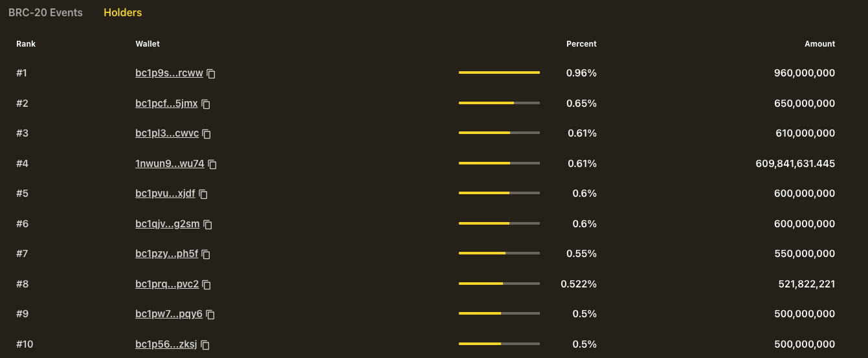Click the Percent column header
Image resolution: width=868 pixels, height=358 pixels.
point(581,44)
